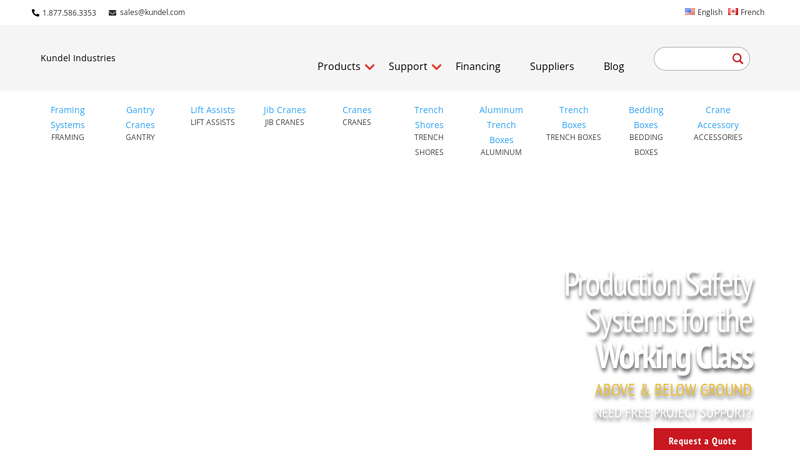Click the envelope email icon
The width and height of the screenshot is (800, 450).
click(x=112, y=13)
